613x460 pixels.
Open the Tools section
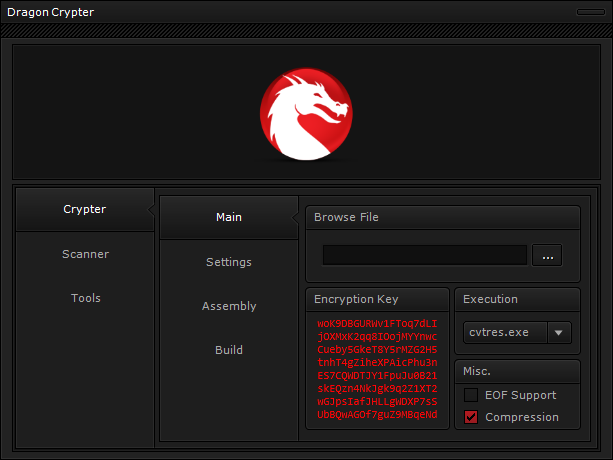85,298
